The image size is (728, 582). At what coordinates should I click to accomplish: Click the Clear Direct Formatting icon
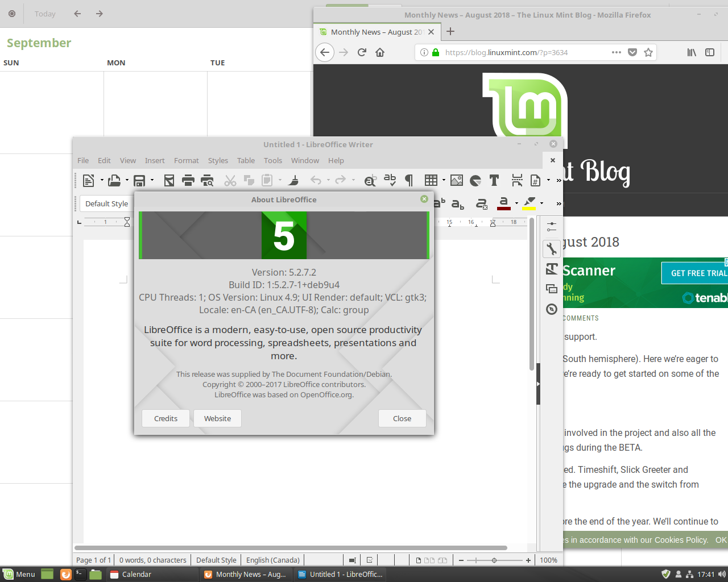click(482, 203)
